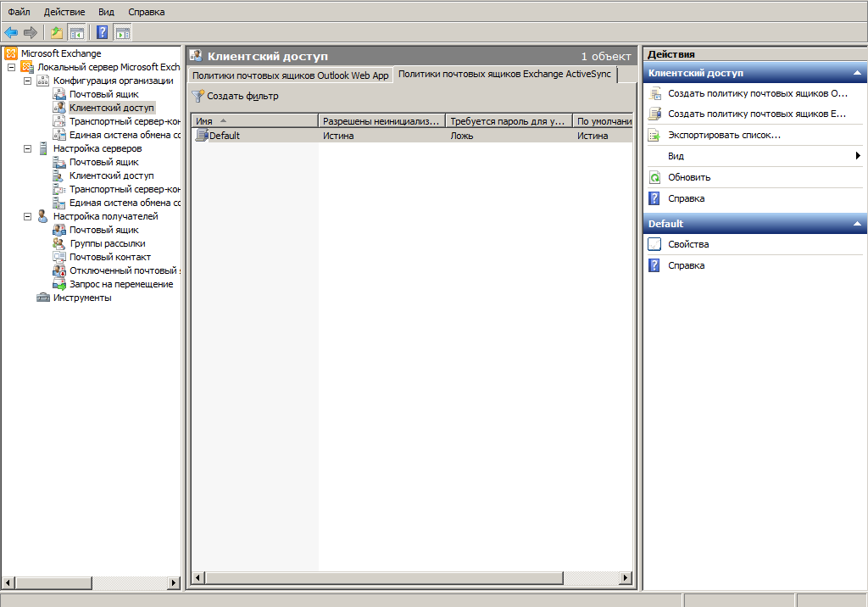Click the Ложь cell in Default row
Screen dimensions: 868x607
462,136
